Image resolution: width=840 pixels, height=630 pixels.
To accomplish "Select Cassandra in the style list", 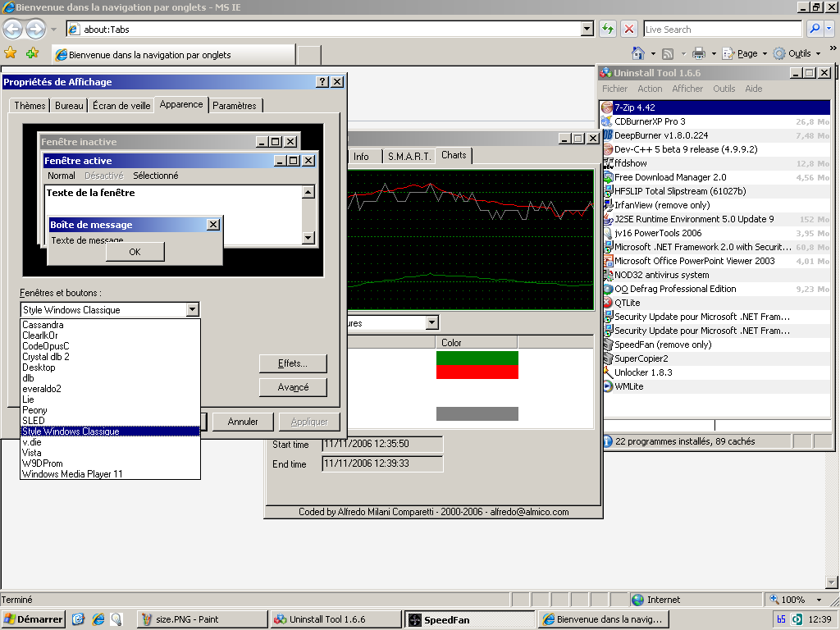I will (111, 325).
